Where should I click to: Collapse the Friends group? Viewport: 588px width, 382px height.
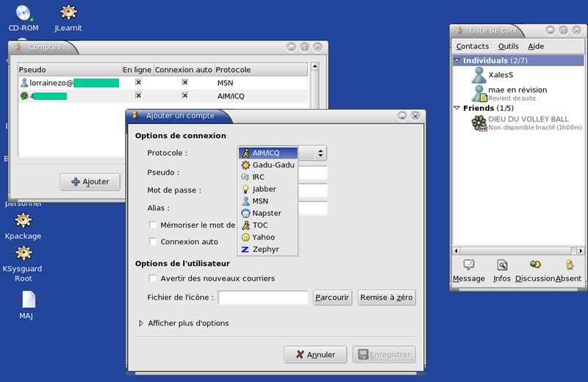[x=456, y=108]
